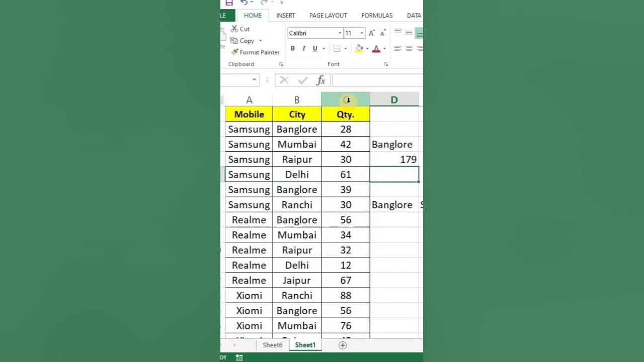
Task: Select the Qty. cell showing 61
Action: coord(346,174)
